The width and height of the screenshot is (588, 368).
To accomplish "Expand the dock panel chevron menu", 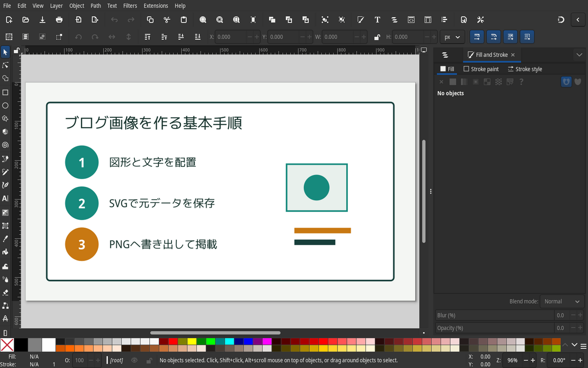I will [579, 55].
